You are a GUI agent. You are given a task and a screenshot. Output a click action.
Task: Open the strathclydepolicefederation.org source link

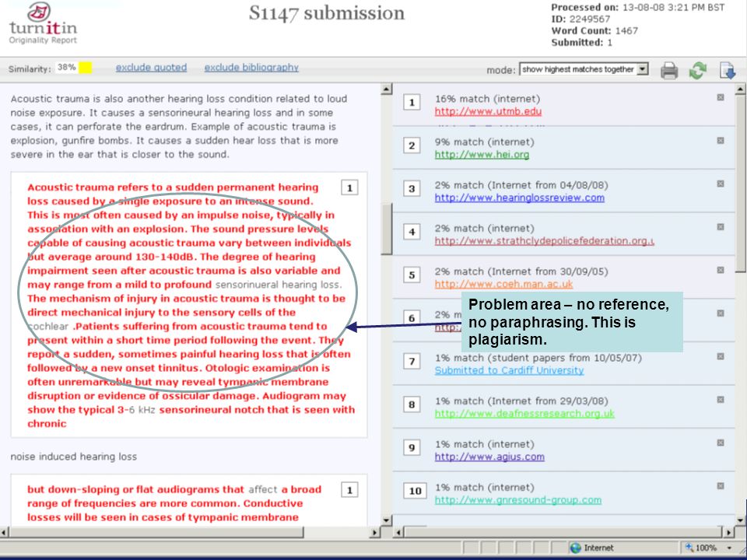point(544,241)
